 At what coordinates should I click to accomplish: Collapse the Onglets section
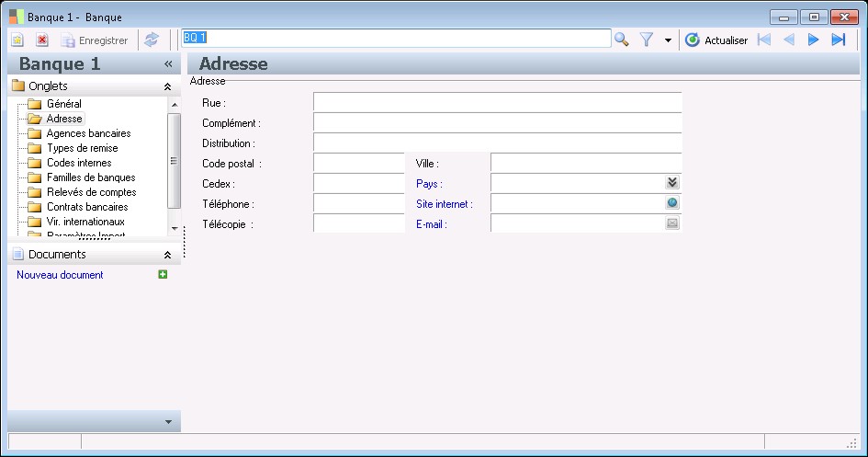167,86
